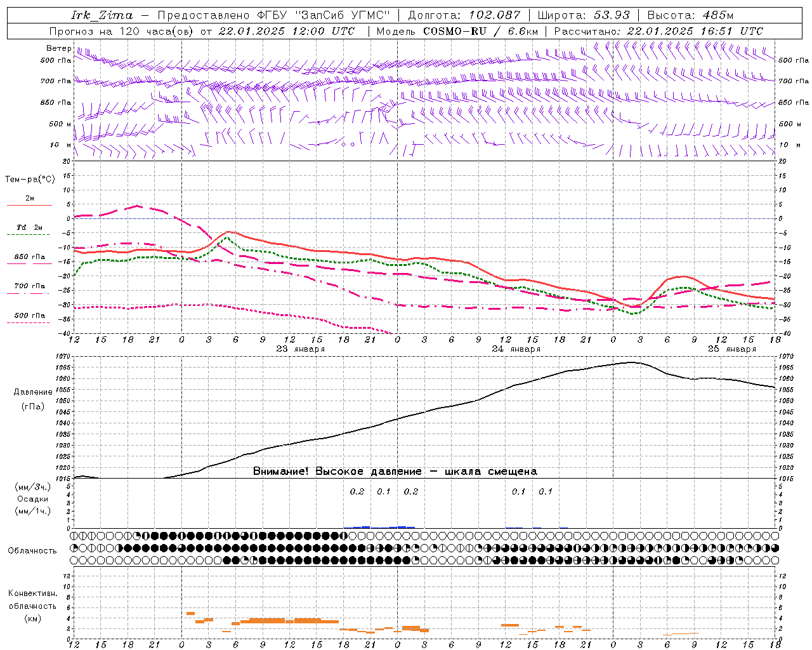Click the Td 2м legend label
Image resolution: width=812 pixels, height=650 pixels.
(x=29, y=227)
